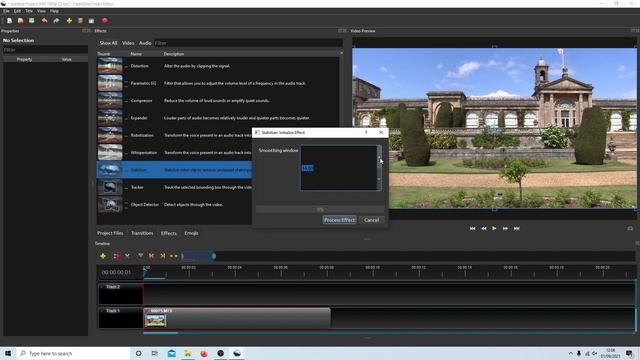Select the Parametric EQ effect row
640x360 pixels.
(218, 83)
